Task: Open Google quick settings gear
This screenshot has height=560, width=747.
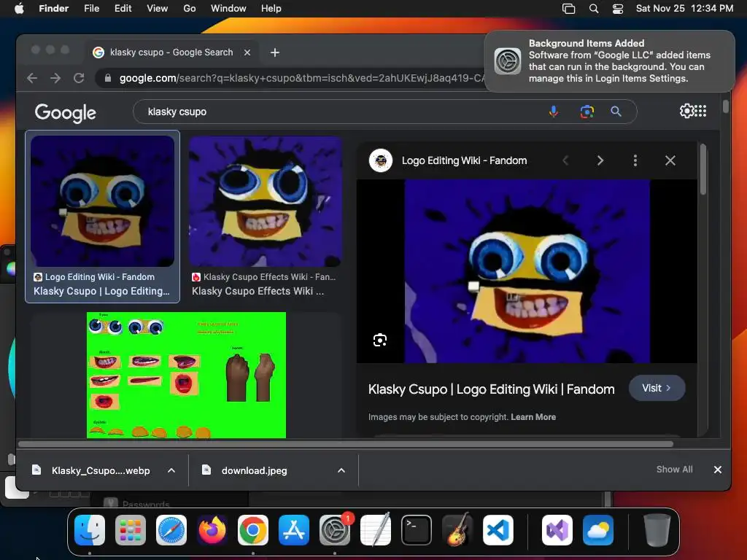Action: (686, 111)
